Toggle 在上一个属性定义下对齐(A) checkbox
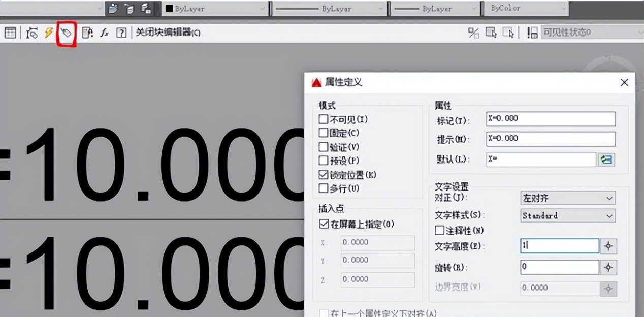This screenshot has width=644, height=317. (x=324, y=313)
